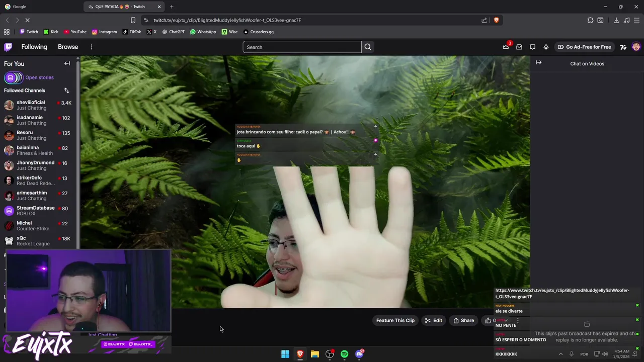Click the browser address bar URL
This screenshot has width=644, height=362.
[x=227, y=20]
